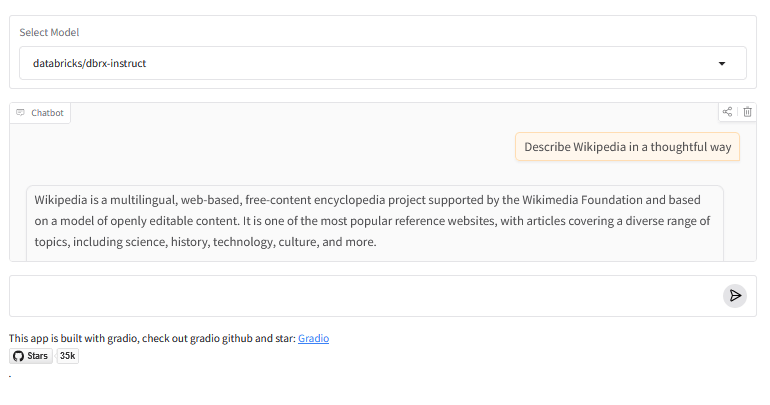Clear chat with the trash icon
Screen dimensions: 770x405
tap(747, 112)
